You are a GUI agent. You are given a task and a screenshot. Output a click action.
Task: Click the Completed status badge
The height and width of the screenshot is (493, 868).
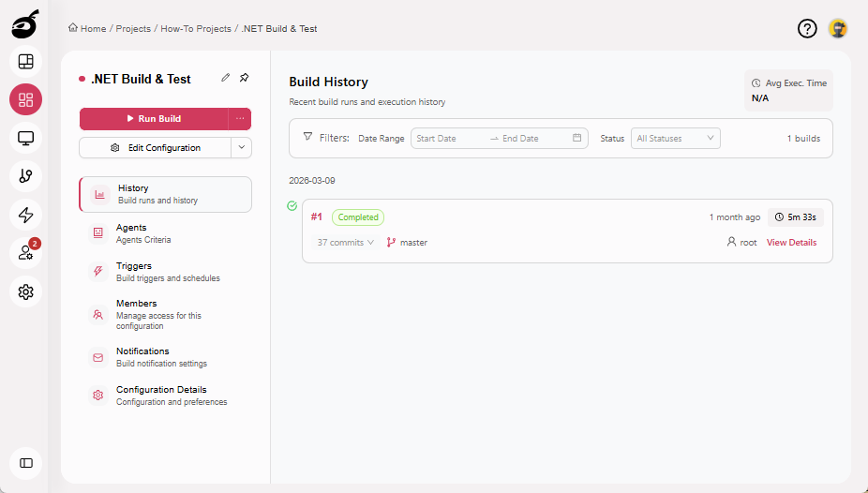pos(358,217)
